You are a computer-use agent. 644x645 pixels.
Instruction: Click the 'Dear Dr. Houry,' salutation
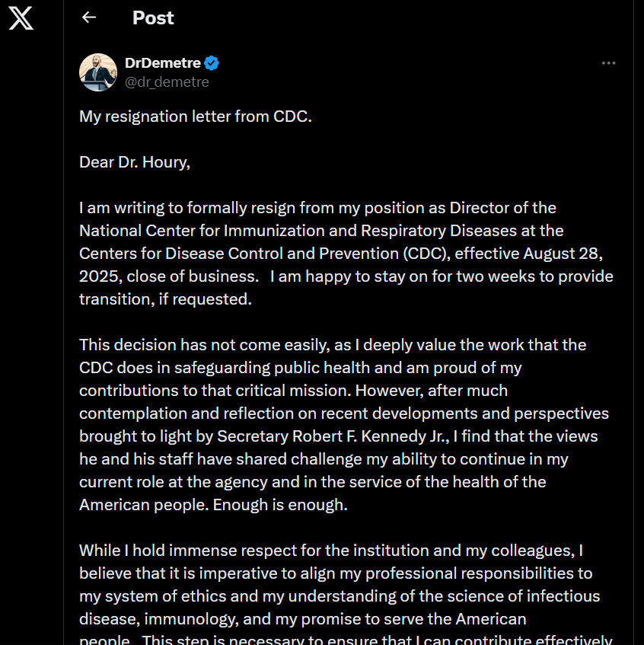(135, 162)
